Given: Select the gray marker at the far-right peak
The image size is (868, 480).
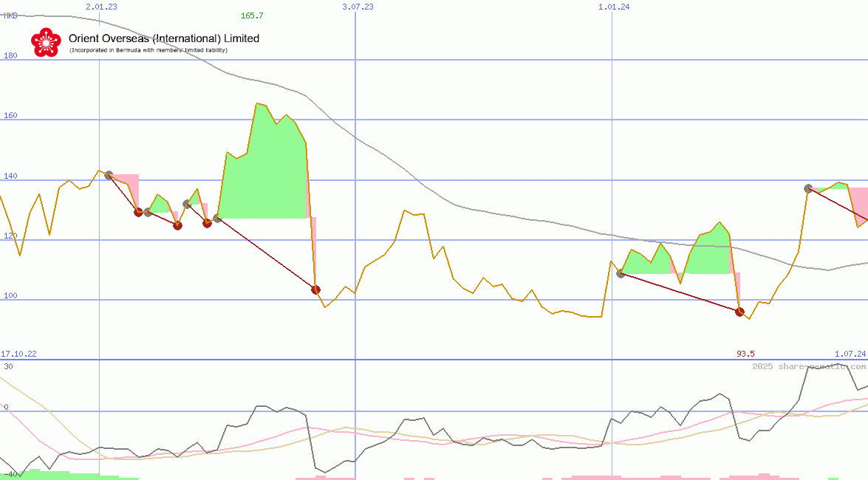Looking at the screenshot, I should pyautogui.click(x=808, y=188).
